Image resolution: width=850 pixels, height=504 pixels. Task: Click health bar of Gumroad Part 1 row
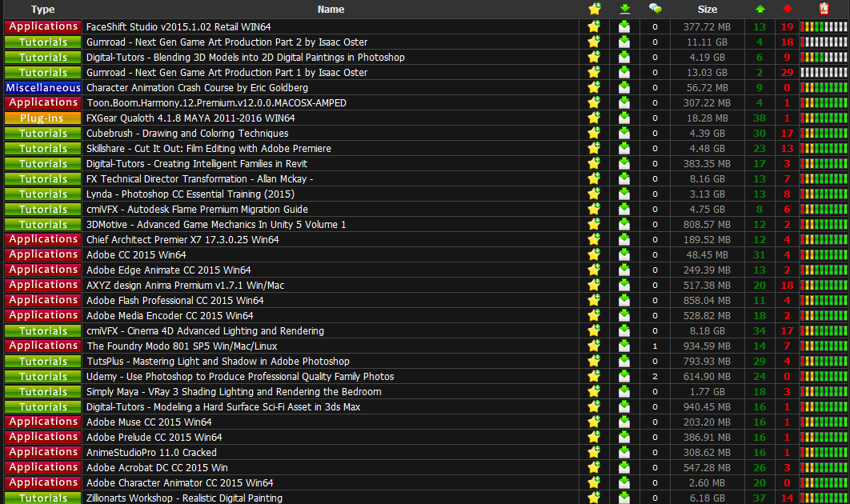click(824, 72)
